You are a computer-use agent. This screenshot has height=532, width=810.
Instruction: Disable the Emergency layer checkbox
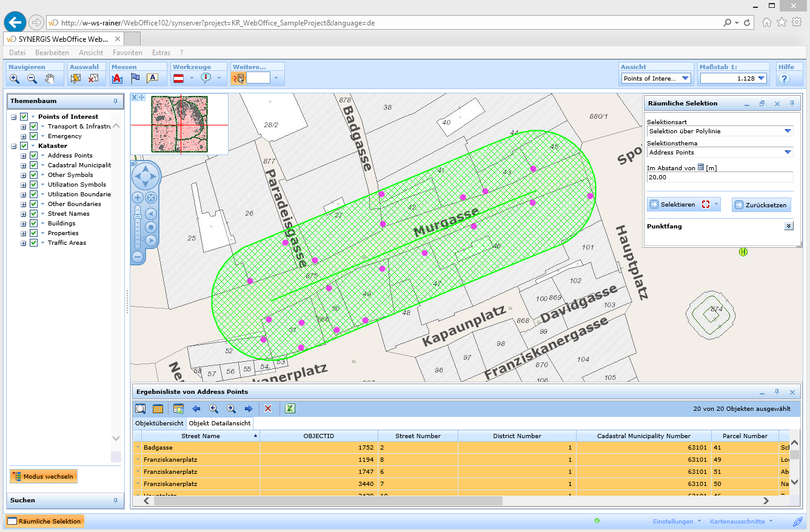(x=34, y=136)
